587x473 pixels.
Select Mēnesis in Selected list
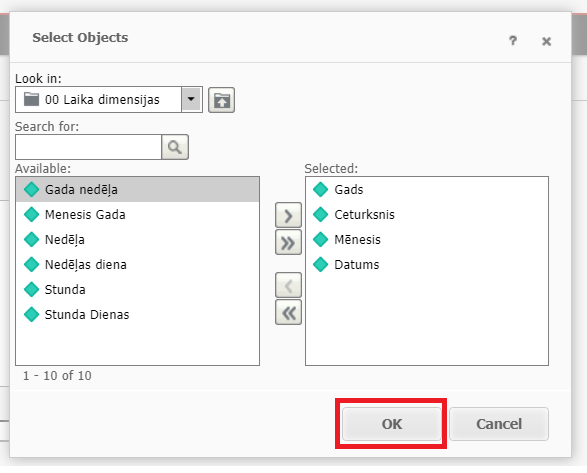(x=427, y=240)
